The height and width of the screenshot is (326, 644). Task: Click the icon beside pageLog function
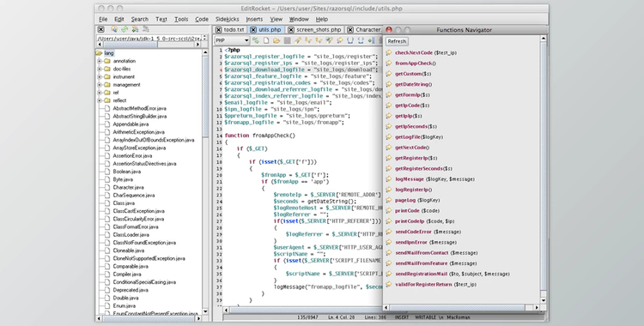(x=389, y=200)
